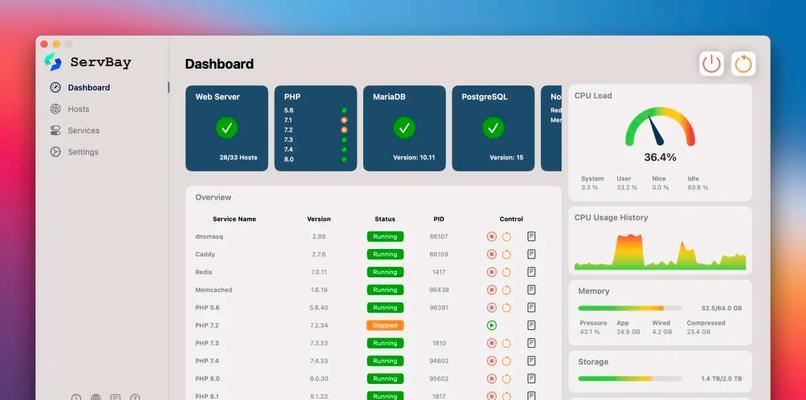Open the dnsmasq log file icon
The image size is (806, 400).
click(532, 237)
